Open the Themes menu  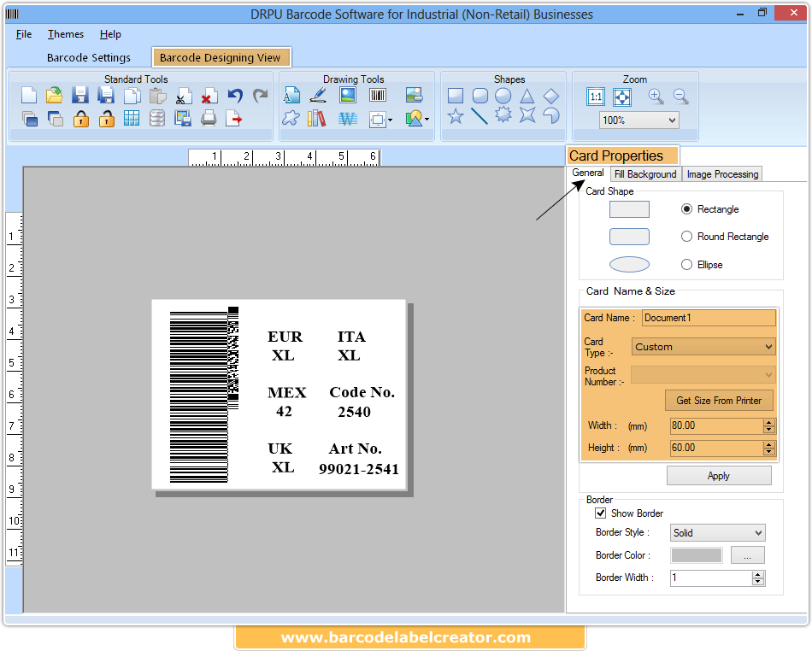[x=66, y=34]
